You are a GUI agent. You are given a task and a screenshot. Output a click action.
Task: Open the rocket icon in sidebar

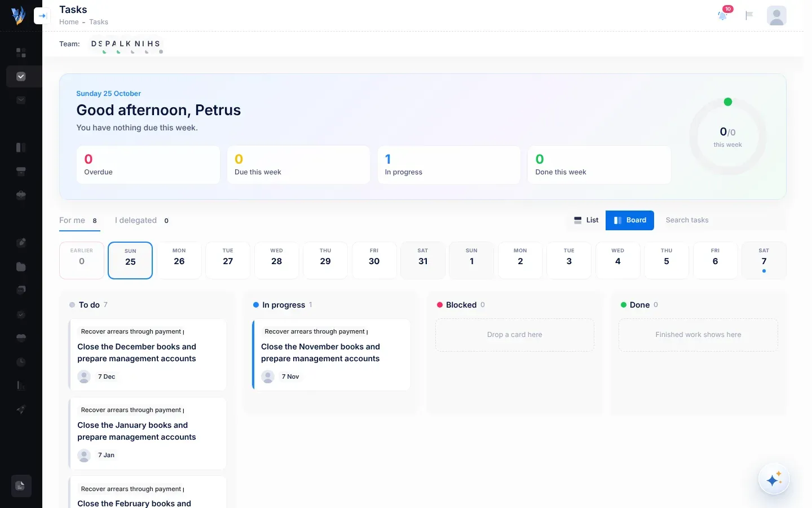pos(21,410)
